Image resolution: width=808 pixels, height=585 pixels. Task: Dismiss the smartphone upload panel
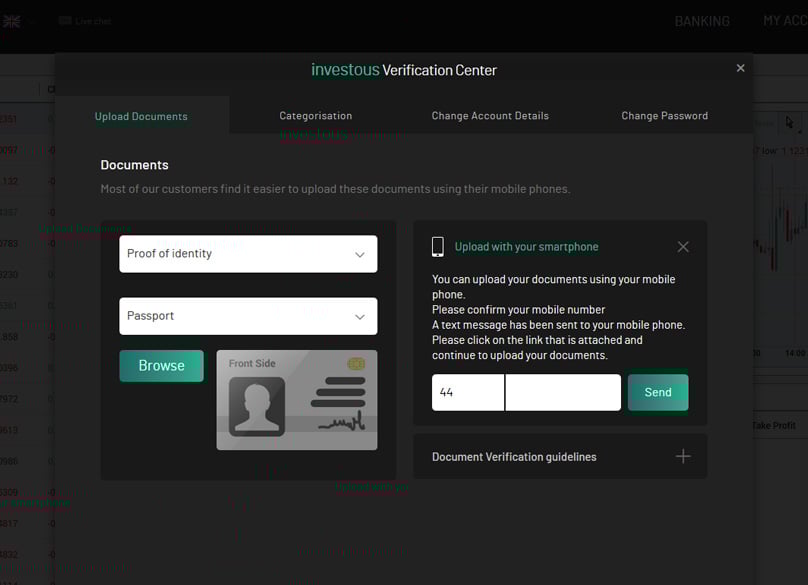[x=683, y=247]
